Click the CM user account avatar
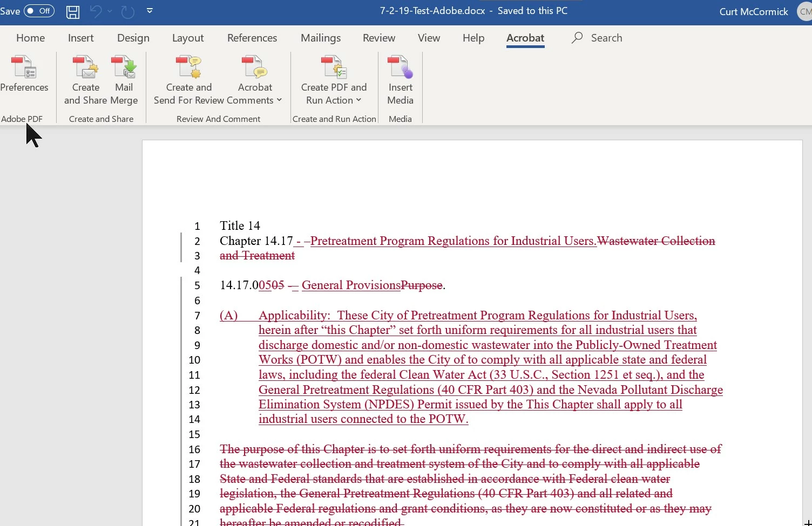 [x=805, y=11]
